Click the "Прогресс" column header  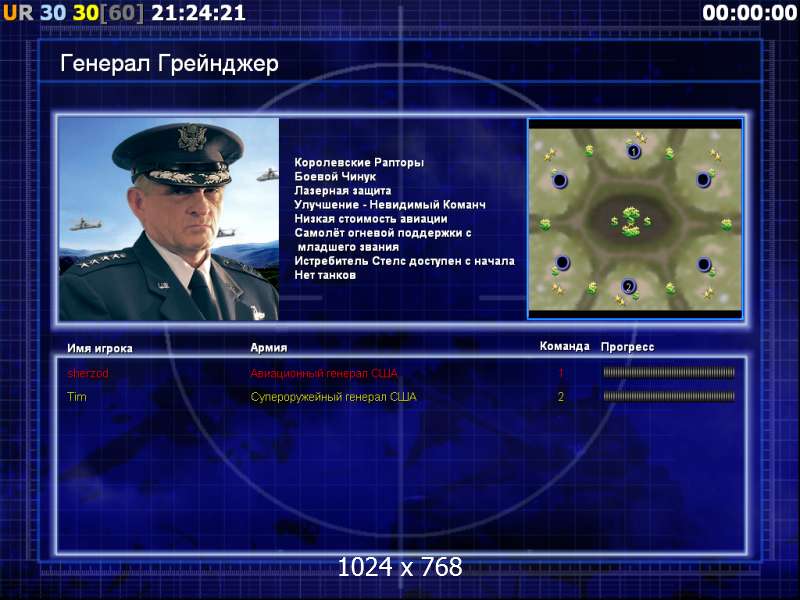[627, 347]
